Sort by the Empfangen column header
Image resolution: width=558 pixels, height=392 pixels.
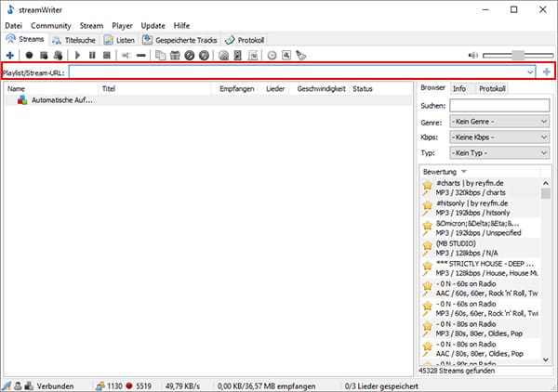[x=236, y=88]
